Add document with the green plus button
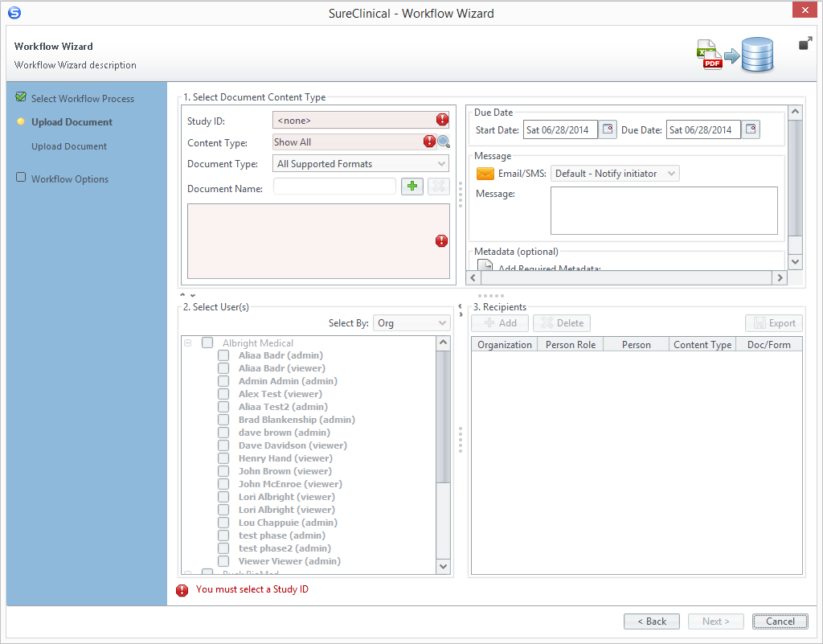This screenshot has width=823, height=644. [x=412, y=187]
